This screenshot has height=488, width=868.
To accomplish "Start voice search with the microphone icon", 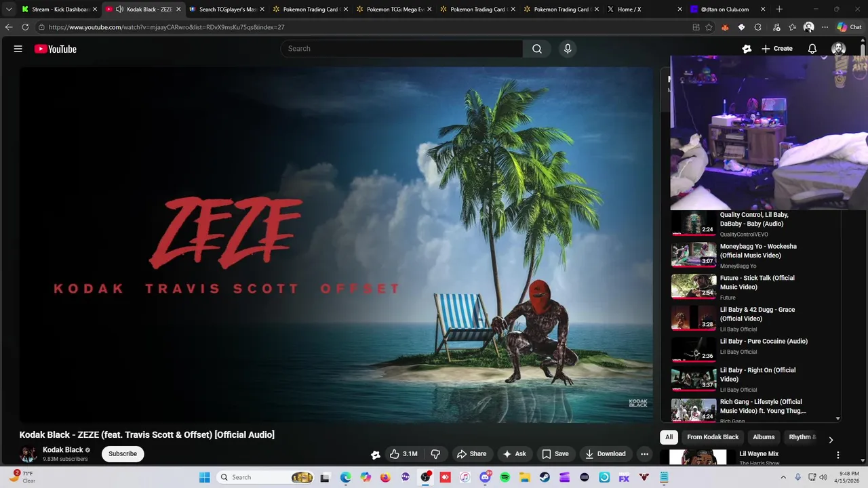I will [x=568, y=49].
